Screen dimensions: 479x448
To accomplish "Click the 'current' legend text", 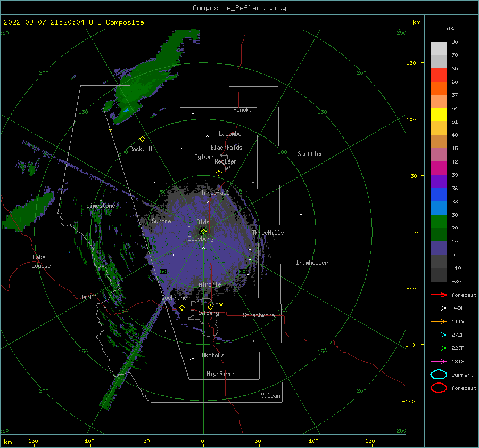I will pos(463,374).
